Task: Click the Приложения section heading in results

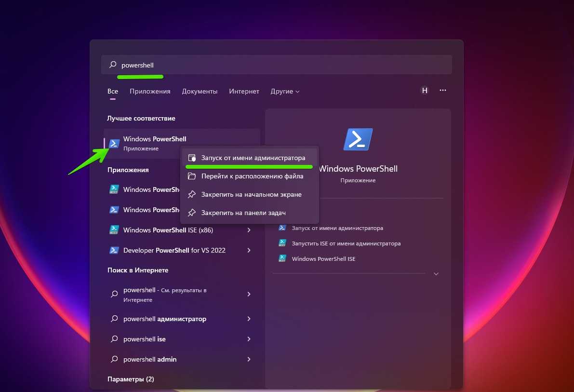Action: (x=128, y=170)
